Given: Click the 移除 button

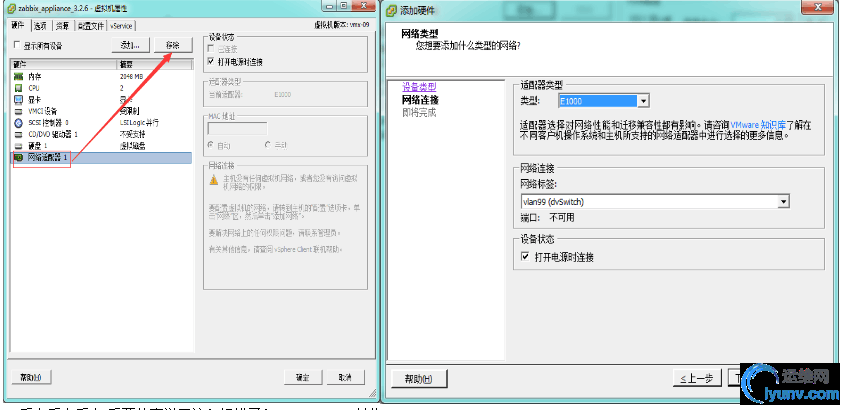Looking at the screenshot, I should (172, 45).
